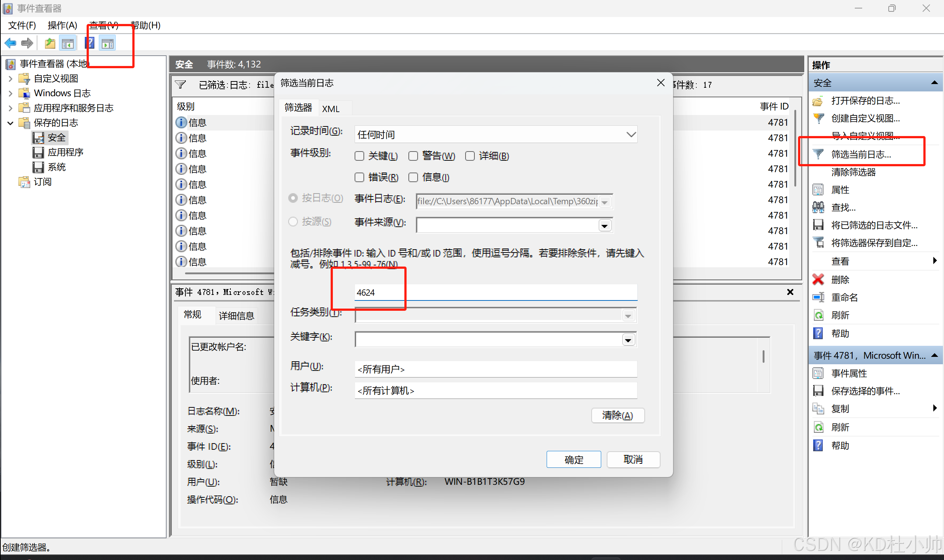Viewport: 944px width, 560px height.
Task: Expand the Windows 日志 tree node
Action: 11,93
